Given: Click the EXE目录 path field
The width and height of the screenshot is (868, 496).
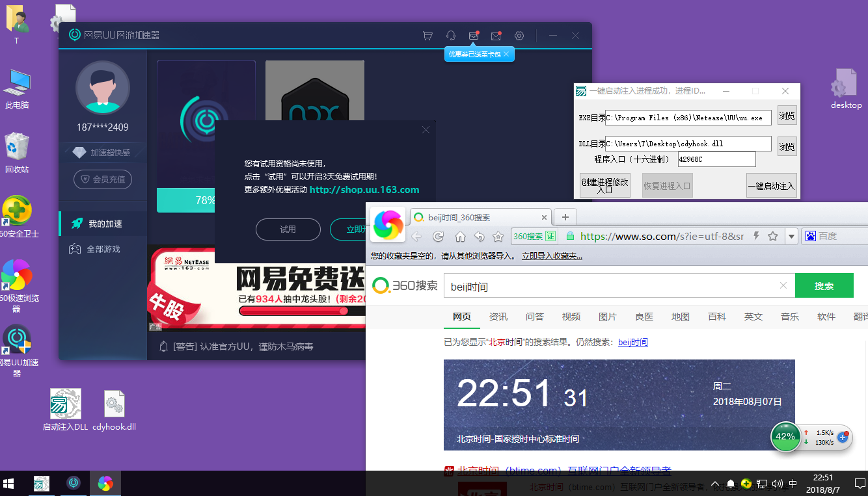Looking at the screenshot, I should pyautogui.click(x=688, y=118).
